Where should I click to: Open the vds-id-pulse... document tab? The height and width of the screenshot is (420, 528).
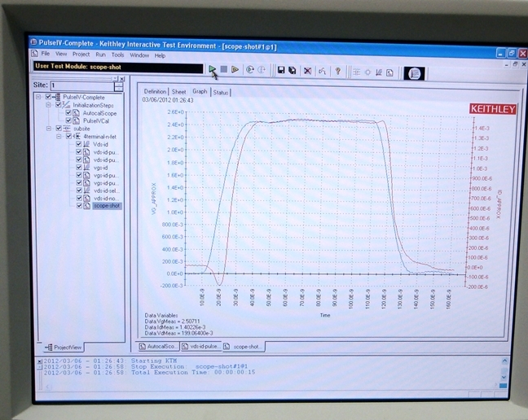coord(201,347)
